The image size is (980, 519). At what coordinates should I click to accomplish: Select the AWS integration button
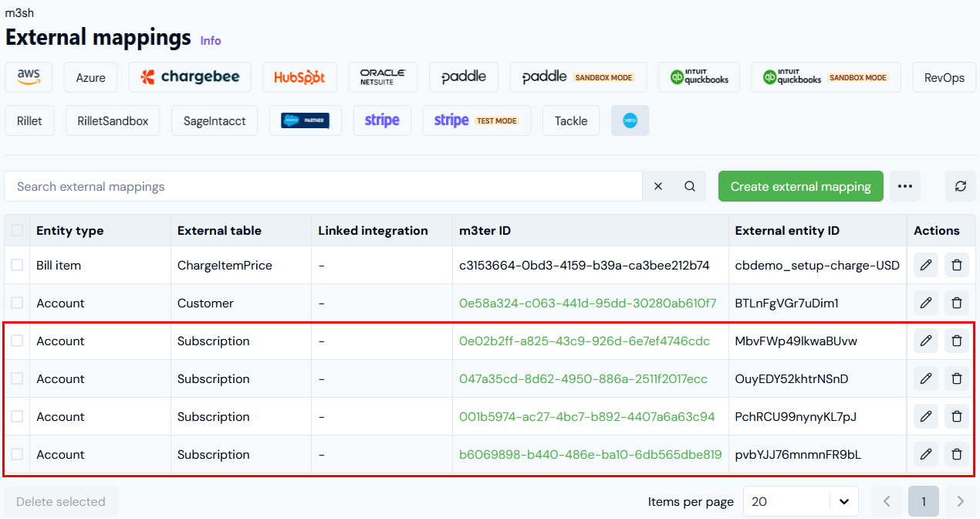29,77
